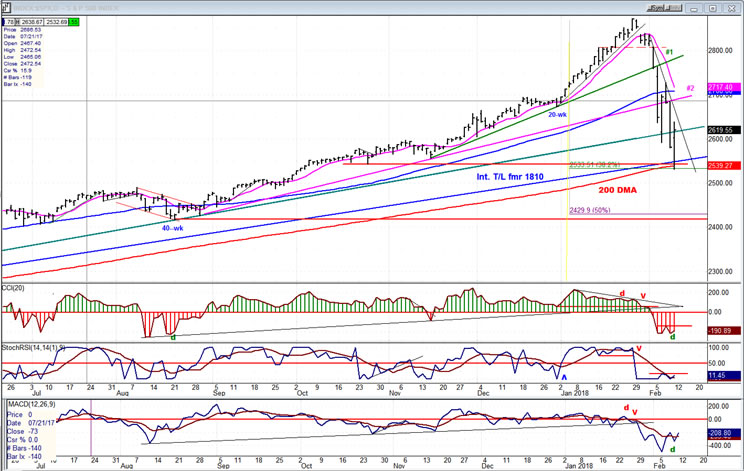Click the red 2539.27 price tag
744x471 pixels.
(x=723, y=165)
